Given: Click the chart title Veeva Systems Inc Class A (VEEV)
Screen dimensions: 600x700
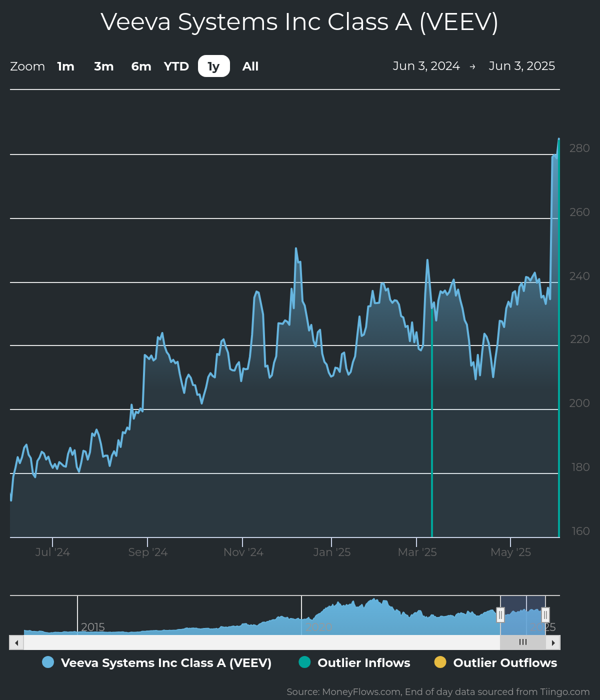Looking at the screenshot, I should tap(299, 22).
